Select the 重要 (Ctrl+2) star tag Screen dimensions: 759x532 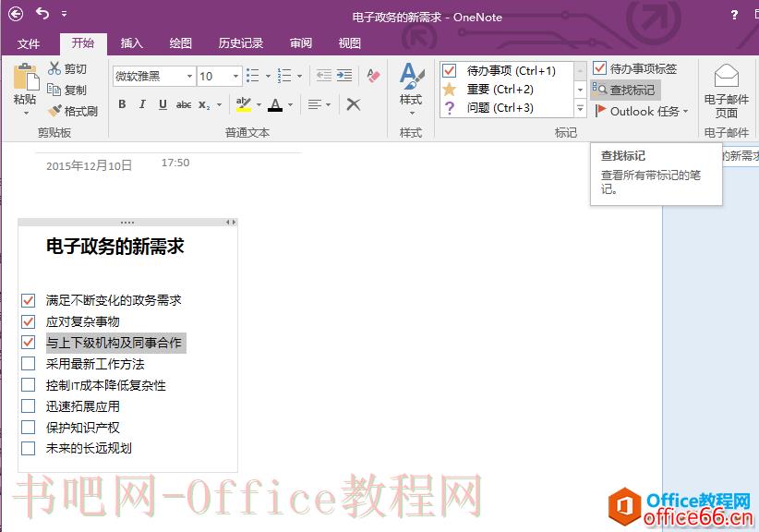click(x=507, y=89)
